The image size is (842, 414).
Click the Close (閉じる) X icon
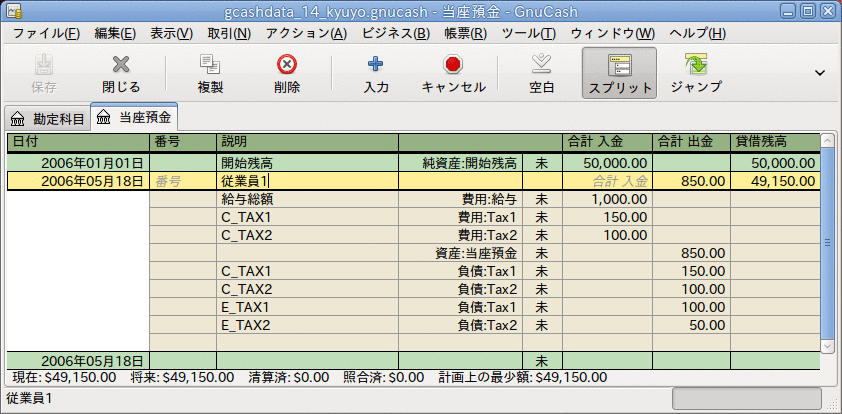coord(121,65)
